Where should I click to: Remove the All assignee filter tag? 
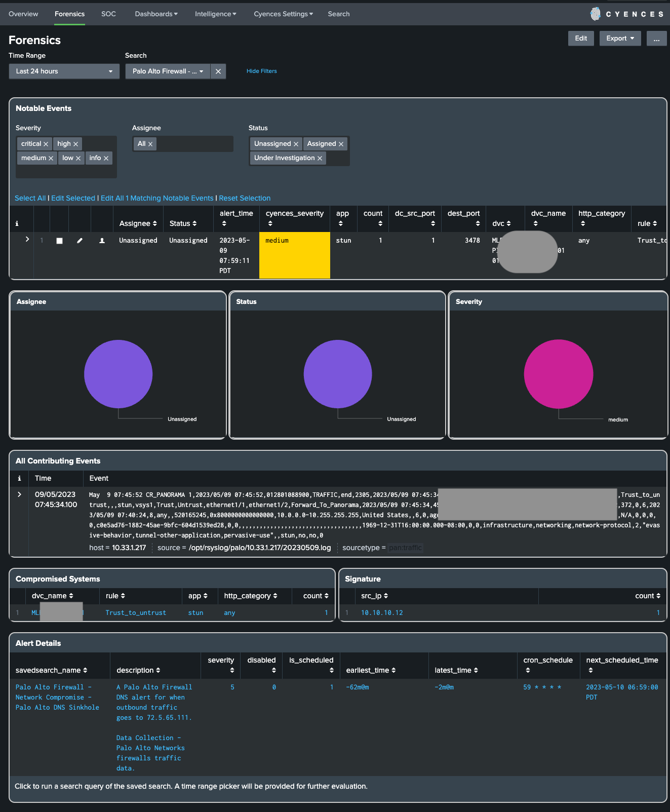(x=150, y=144)
